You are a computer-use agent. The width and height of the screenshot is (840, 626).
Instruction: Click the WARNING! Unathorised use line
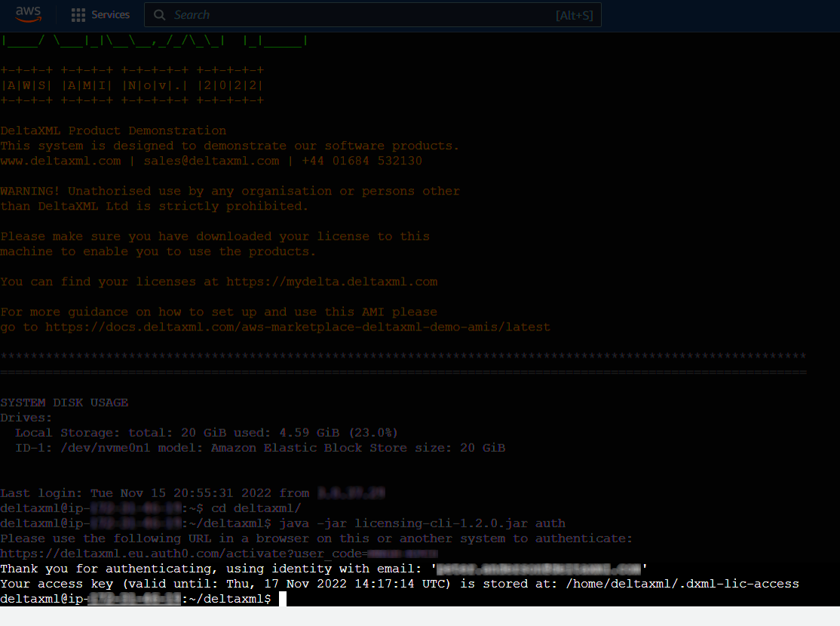pyautogui.click(x=230, y=192)
